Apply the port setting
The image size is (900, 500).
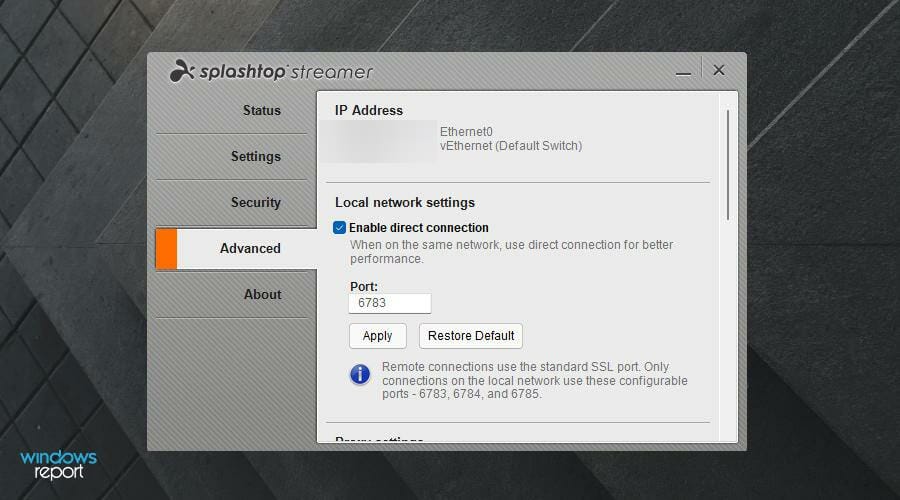click(x=378, y=336)
